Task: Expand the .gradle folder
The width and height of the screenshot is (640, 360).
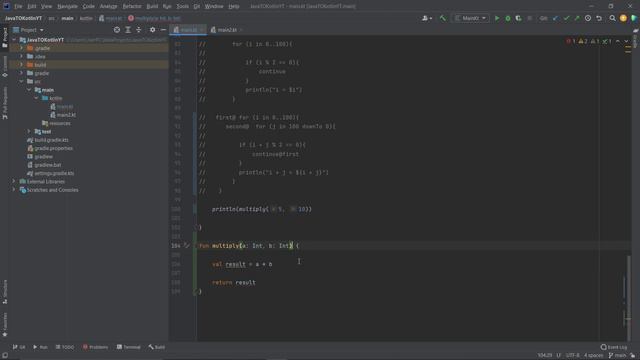Action: click(22, 48)
